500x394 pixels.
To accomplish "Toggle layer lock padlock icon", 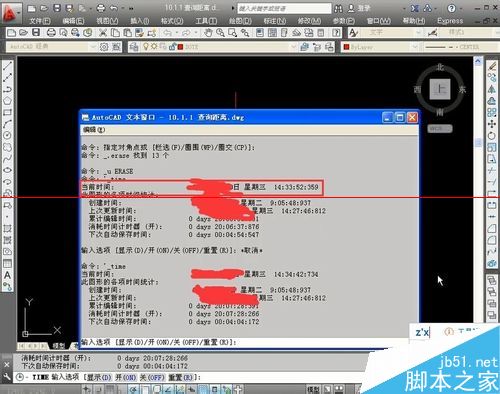I will coord(172,47).
